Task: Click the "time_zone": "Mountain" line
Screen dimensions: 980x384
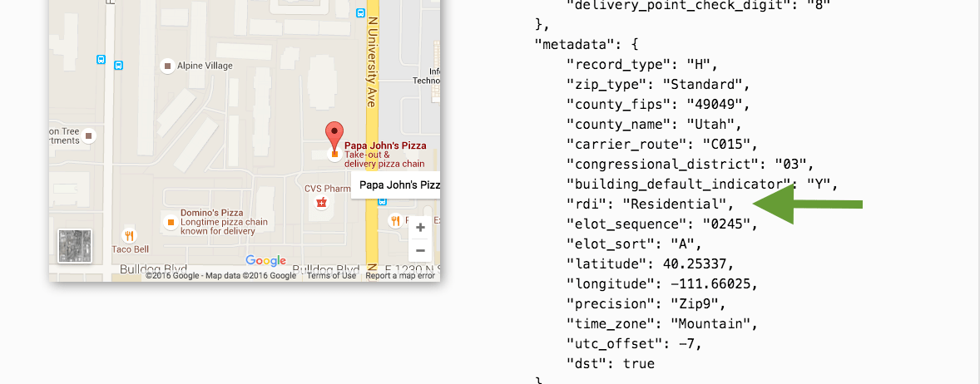Action: point(662,324)
